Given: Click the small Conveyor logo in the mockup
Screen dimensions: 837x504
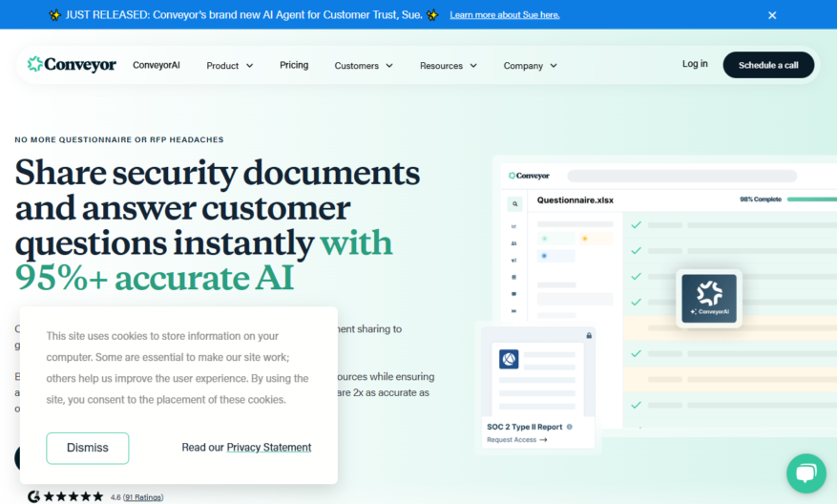Looking at the screenshot, I should (529, 176).
